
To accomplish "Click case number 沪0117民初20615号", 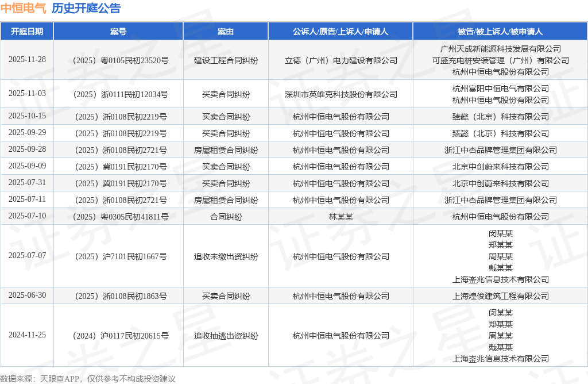I will [x=121, y=336].
